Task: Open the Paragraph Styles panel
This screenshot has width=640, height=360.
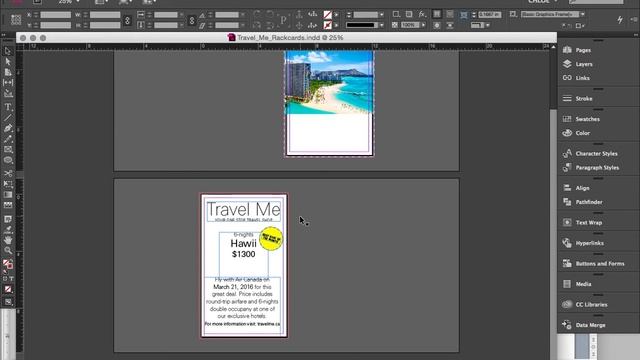Action: click(598, 167)
